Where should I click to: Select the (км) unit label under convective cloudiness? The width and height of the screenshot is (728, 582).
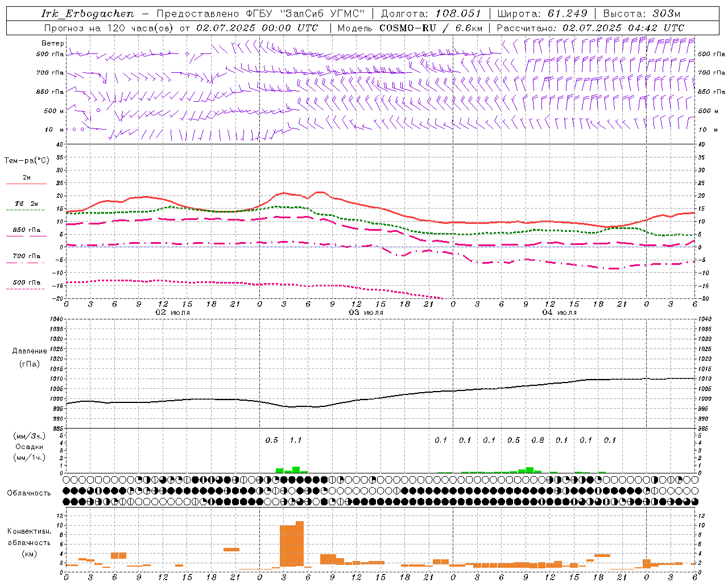pyautogui.click(x=29, y=554)
